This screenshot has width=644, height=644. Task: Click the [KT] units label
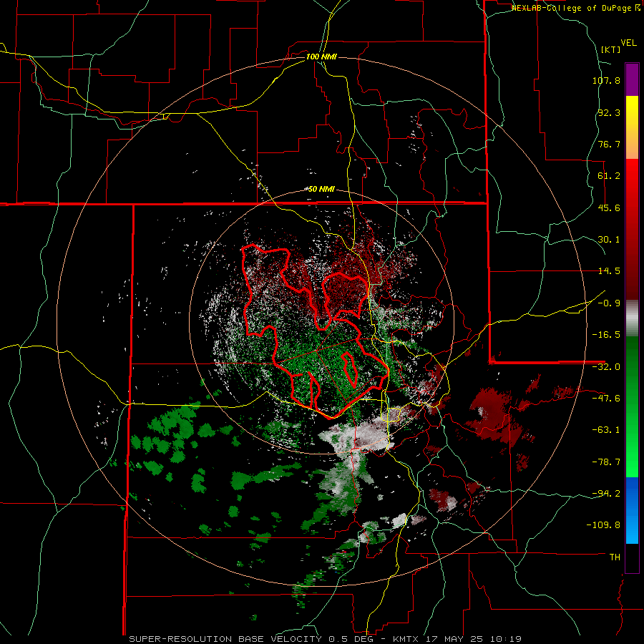(x=611, y=49)
